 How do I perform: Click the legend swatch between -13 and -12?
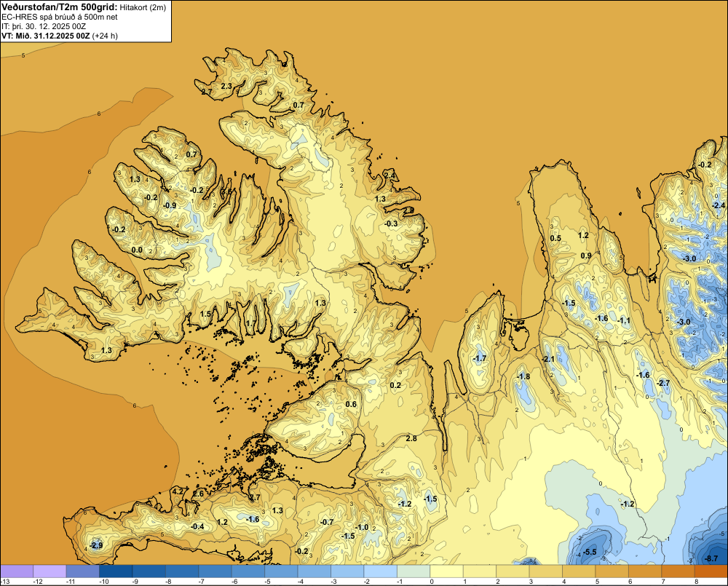coord(17,571)
